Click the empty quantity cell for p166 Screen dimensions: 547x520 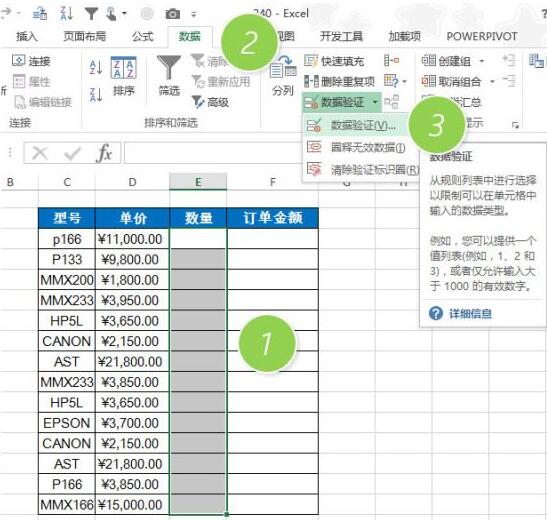click(x=198, y=239)
